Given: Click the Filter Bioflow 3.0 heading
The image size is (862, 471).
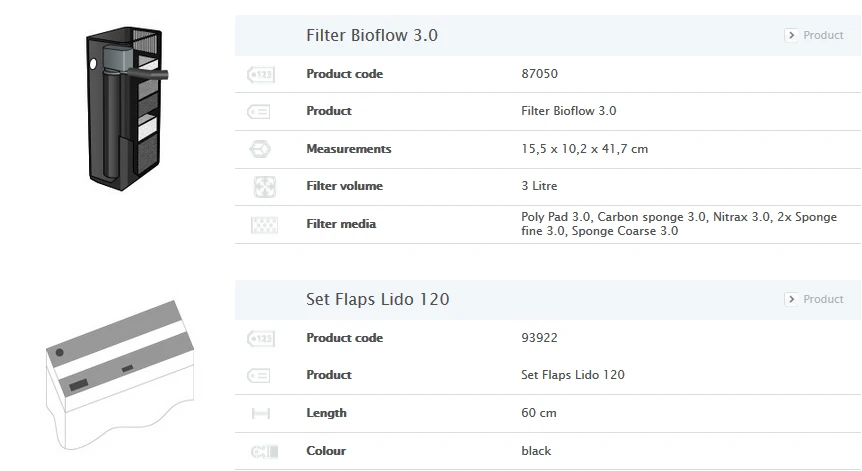Looking at the screenshot, I should coord(372,36).
